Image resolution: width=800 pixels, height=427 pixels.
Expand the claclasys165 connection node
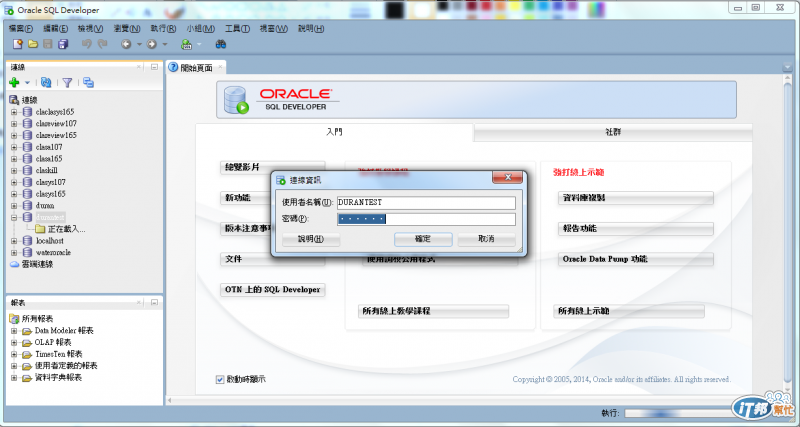[x=14, y=112]
